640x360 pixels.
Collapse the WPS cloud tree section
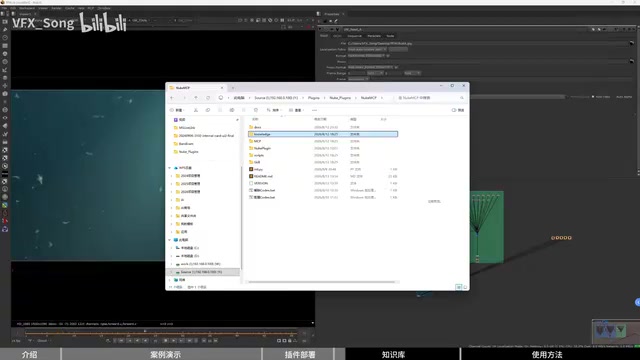[x=170, y=168]
